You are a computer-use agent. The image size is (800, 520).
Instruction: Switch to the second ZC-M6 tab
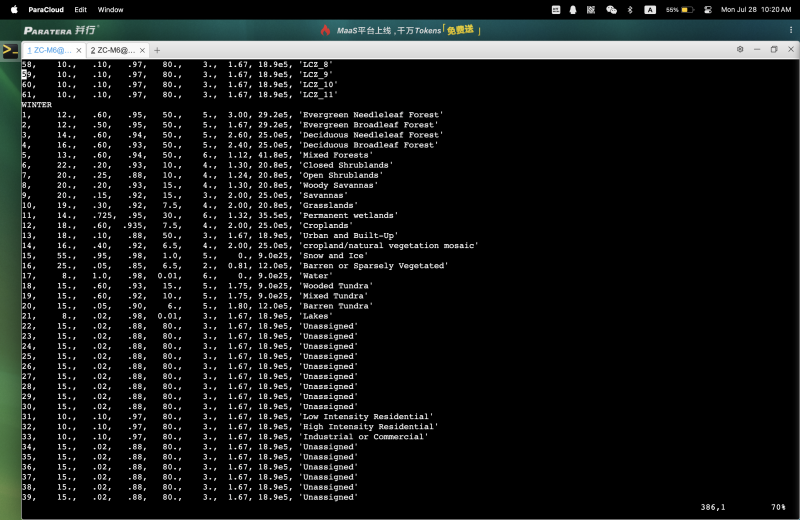pos(112,50)
